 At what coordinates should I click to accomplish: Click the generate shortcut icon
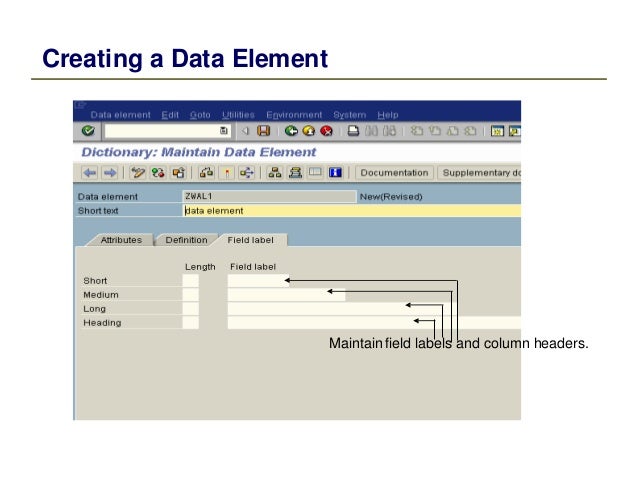(x=515, y=131)
